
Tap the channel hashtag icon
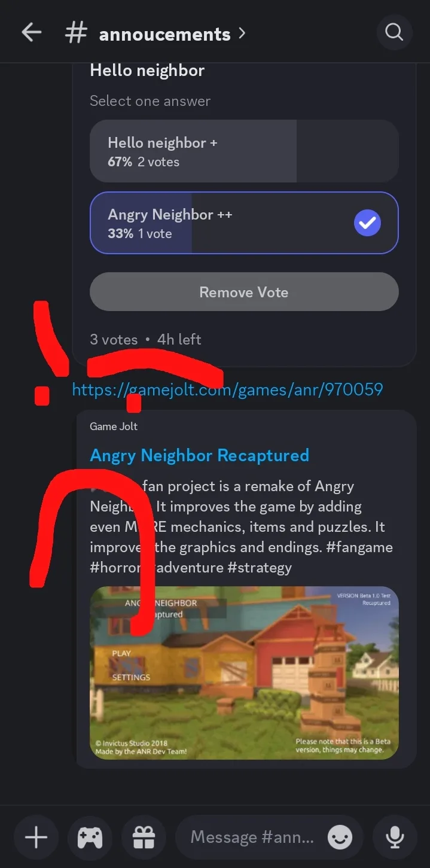coord(76,33)
